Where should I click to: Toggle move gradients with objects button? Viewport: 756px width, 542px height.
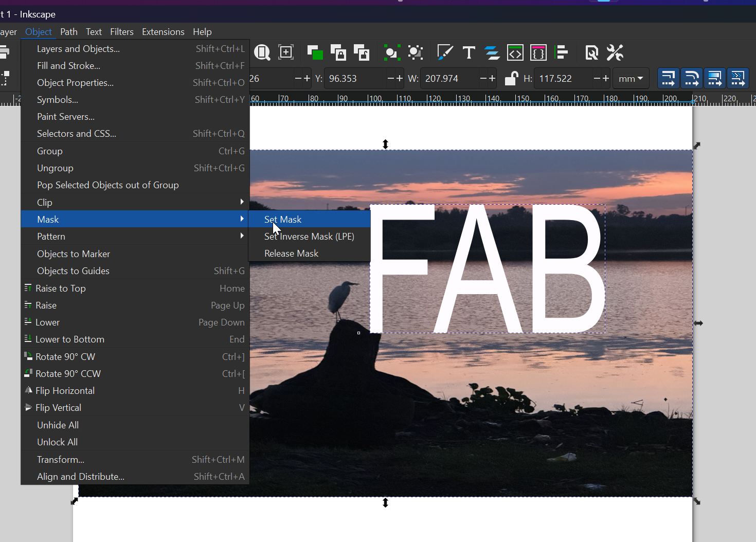coord(715,79)
